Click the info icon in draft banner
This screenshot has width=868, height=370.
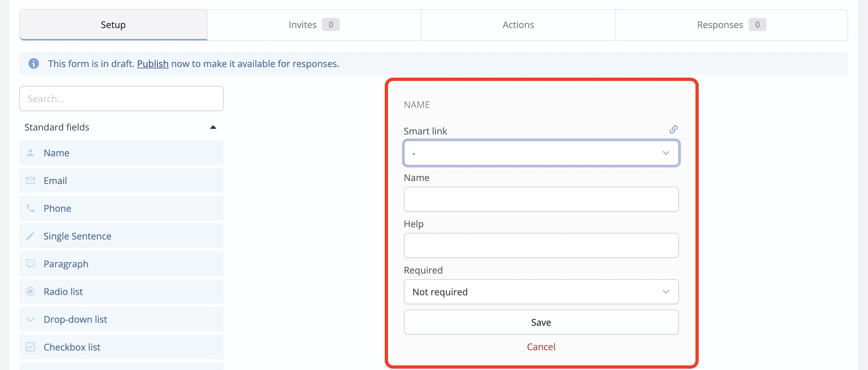coord(33,63)
